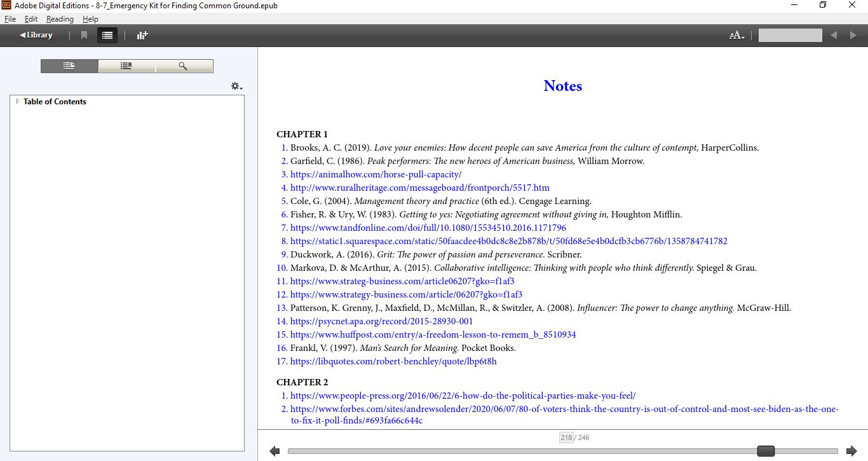Go to previous page with left arrow

pos(275,451)
